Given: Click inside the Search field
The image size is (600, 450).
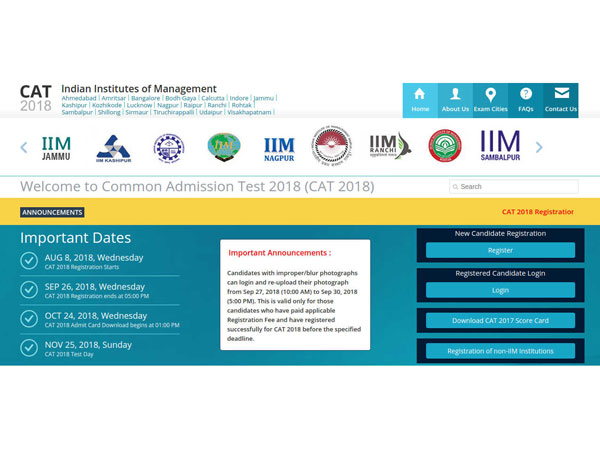Looking at the screenshot, I should pyautogui.click(x=518, y=187).
